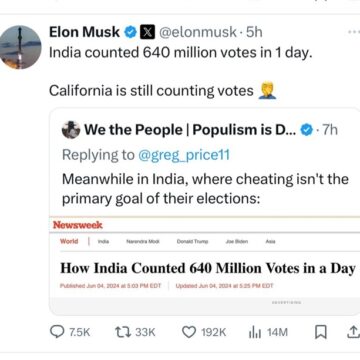Open the We the People account name
This screenshot has width=360, height=360.
[190, 130]
